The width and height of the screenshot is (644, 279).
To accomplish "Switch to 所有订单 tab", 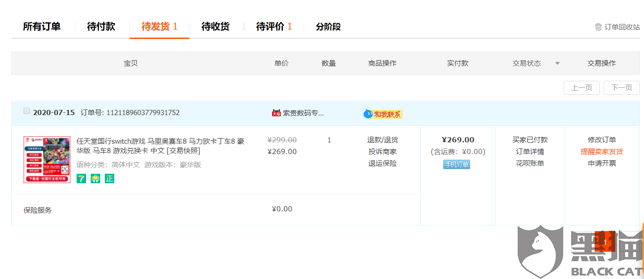I will 42,26.
